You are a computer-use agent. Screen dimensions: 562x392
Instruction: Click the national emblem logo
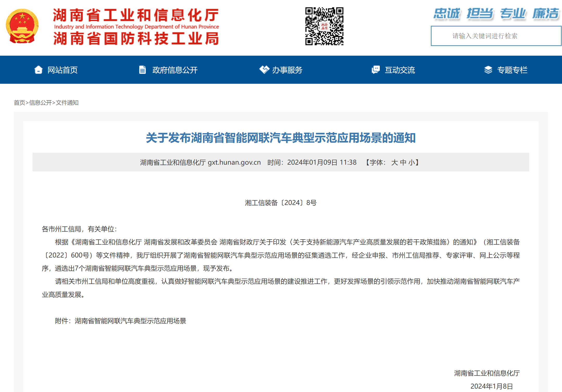pyautogui.click(x=22, y=26)
